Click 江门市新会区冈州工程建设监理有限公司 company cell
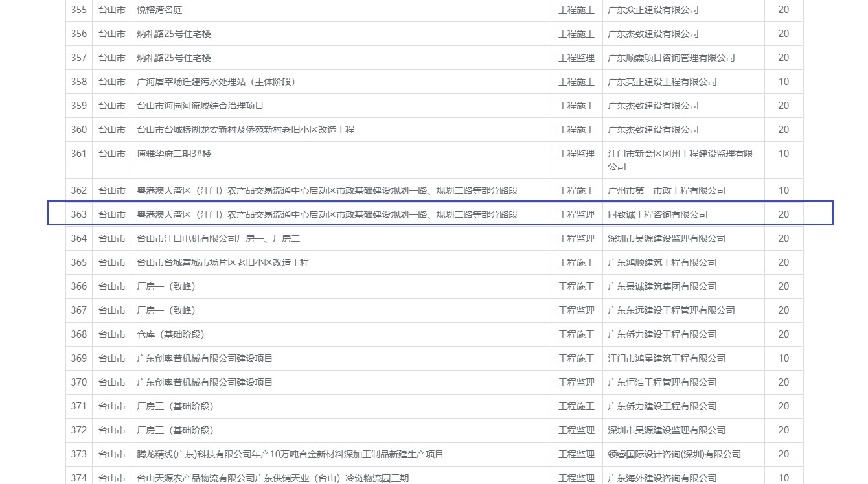 (680, 160)
